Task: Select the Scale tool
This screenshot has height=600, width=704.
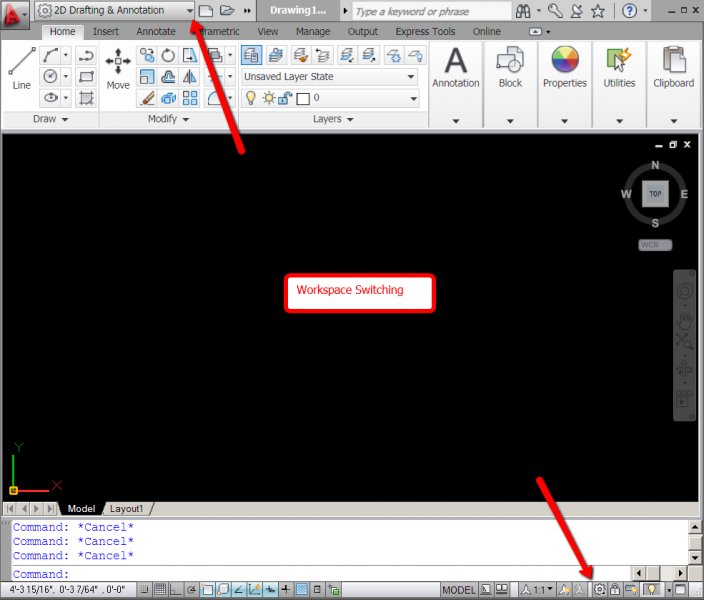Action: (147, 77)
